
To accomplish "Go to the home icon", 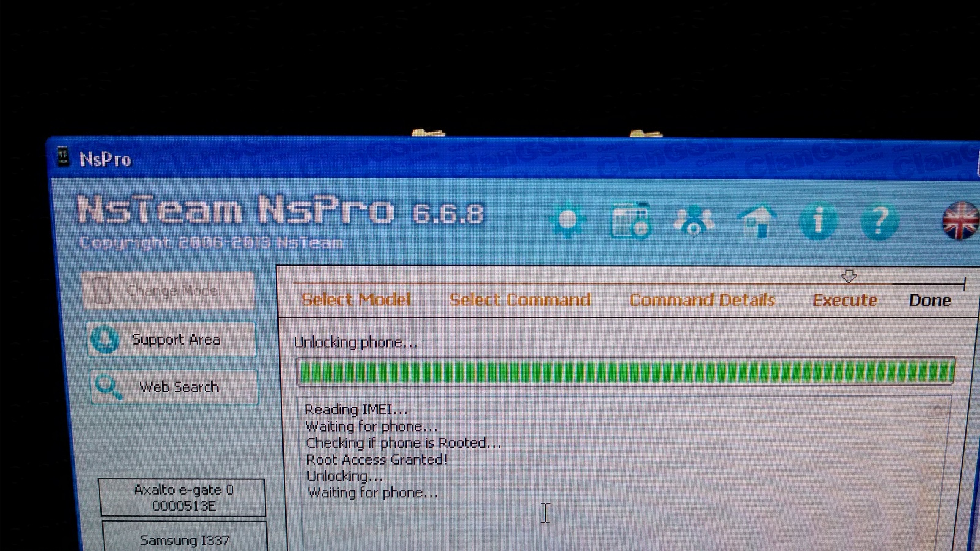I will [757, 220].
